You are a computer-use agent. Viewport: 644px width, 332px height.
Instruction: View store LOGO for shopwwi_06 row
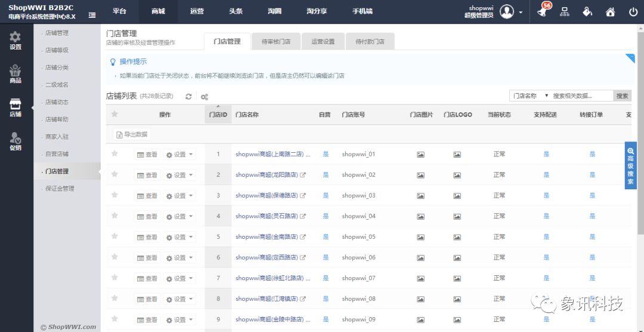(457, 258)
